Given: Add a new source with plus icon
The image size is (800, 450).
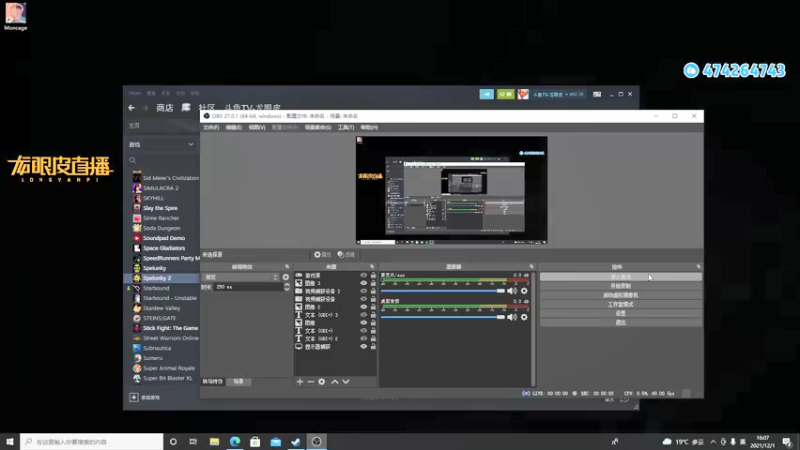Looking at the screenshot, I should pos(300,382).
